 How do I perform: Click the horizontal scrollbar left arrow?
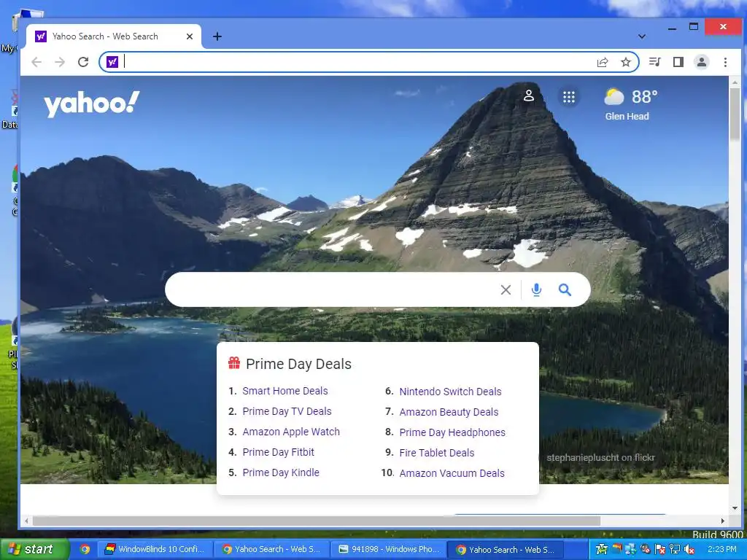click(26, 521)
